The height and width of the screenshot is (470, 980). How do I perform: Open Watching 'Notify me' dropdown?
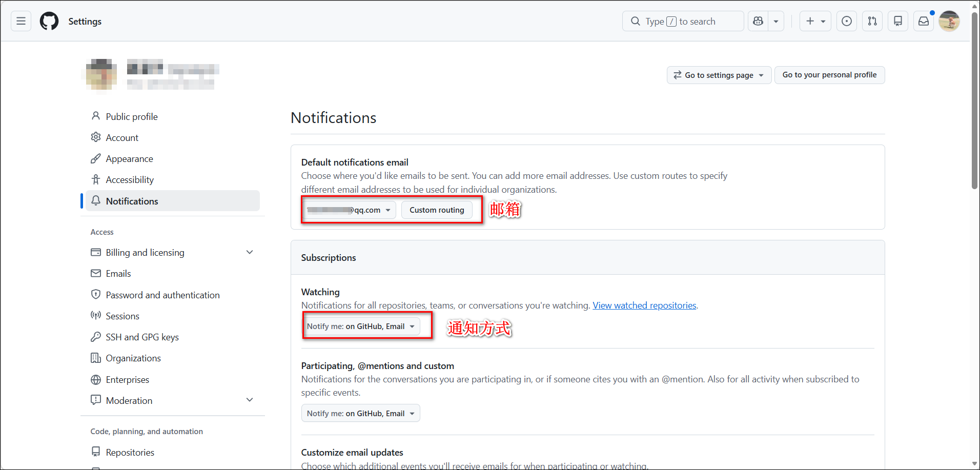(x=360, y=326)
